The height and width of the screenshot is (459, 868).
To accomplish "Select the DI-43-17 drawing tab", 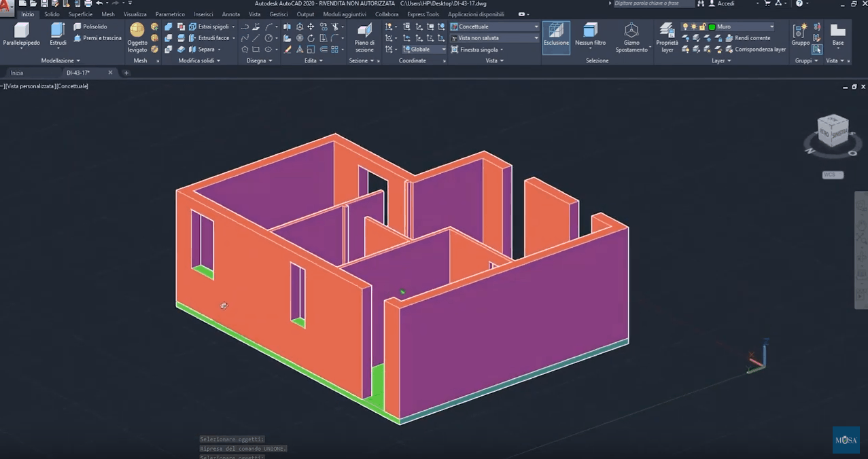I will (x=79, y=73).
